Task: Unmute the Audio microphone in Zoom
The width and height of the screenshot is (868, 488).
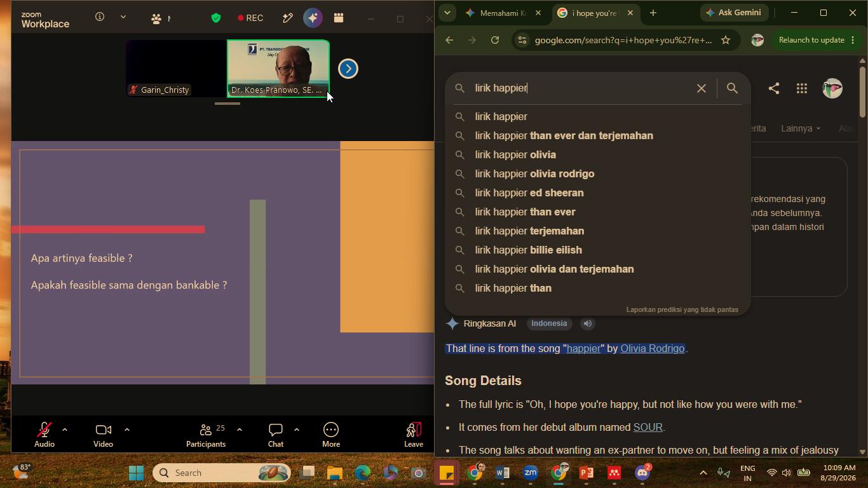Action: click(44, 435)
